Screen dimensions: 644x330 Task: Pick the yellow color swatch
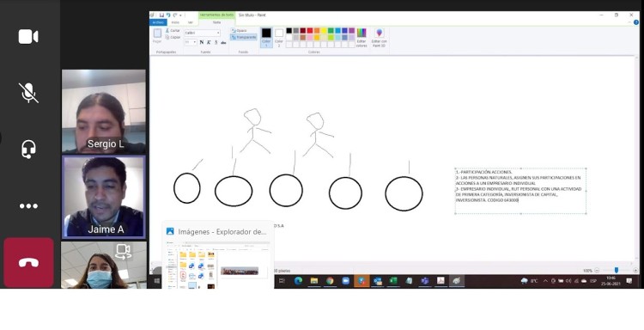(324, 30)
